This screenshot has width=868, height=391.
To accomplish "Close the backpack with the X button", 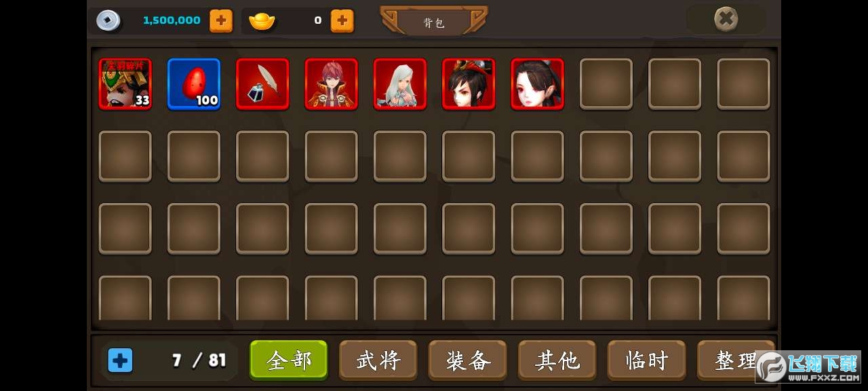I will pos(726,20).
